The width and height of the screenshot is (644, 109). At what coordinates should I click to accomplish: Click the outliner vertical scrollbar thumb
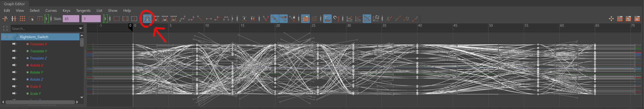[82, 42]
